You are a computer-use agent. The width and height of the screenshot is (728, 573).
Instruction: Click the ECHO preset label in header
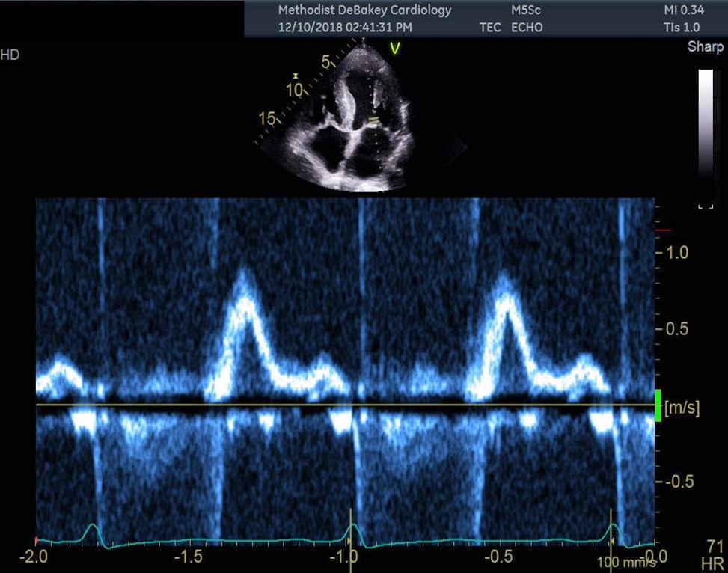pyautogui.click(x=527, y=28)
